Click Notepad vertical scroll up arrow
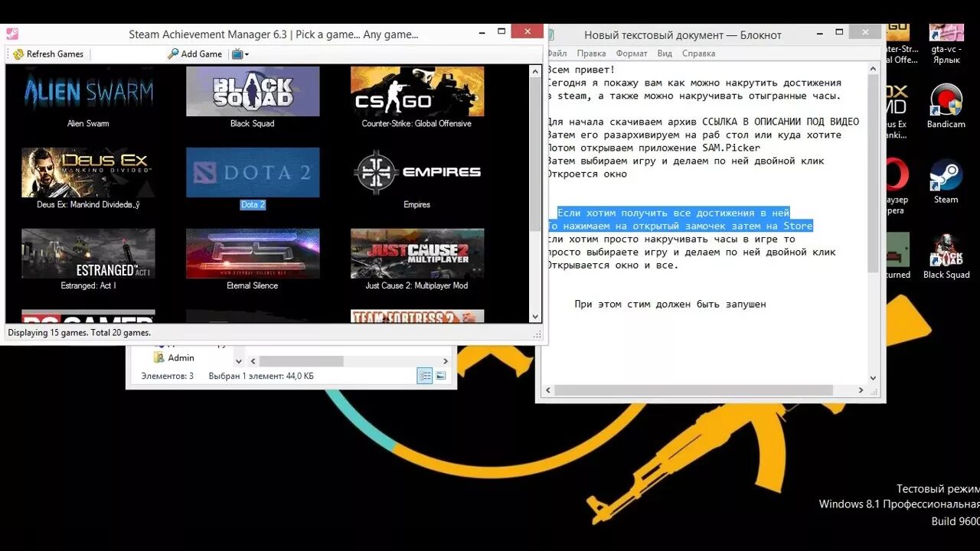 point(873,70)
